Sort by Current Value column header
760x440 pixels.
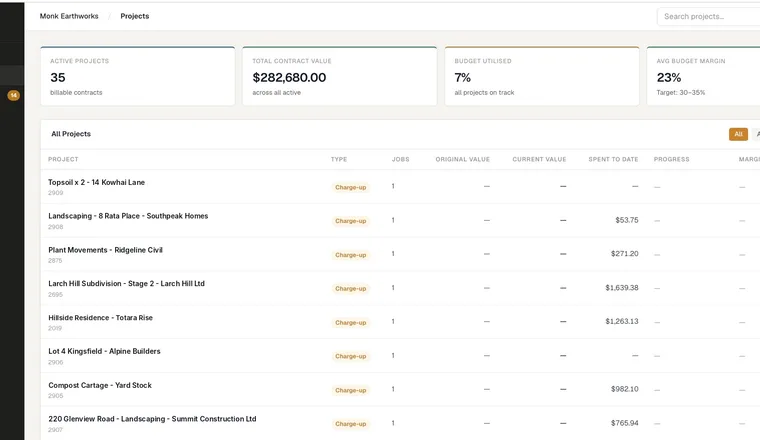click(x=539, y=159)
